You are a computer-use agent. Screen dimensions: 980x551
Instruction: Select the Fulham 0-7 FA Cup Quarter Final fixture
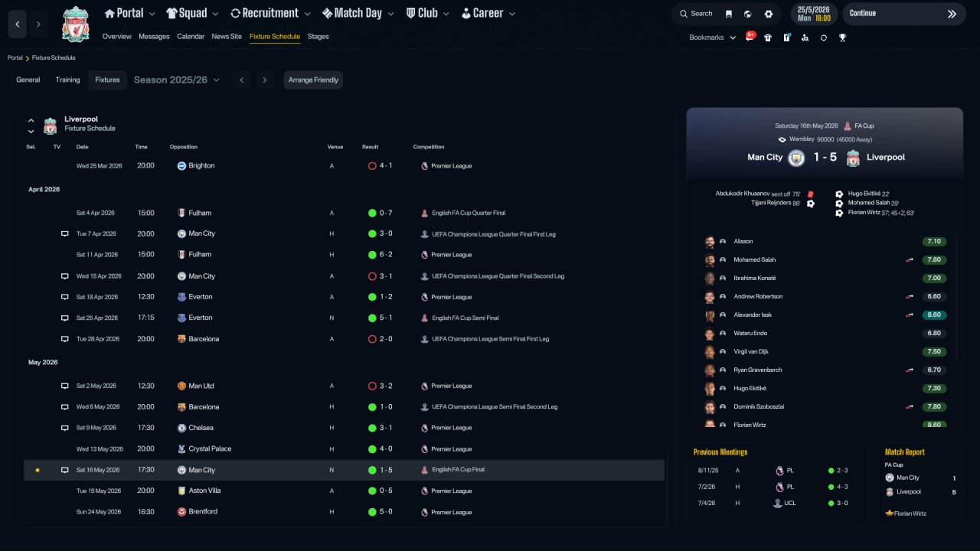(x=344, y=214)
